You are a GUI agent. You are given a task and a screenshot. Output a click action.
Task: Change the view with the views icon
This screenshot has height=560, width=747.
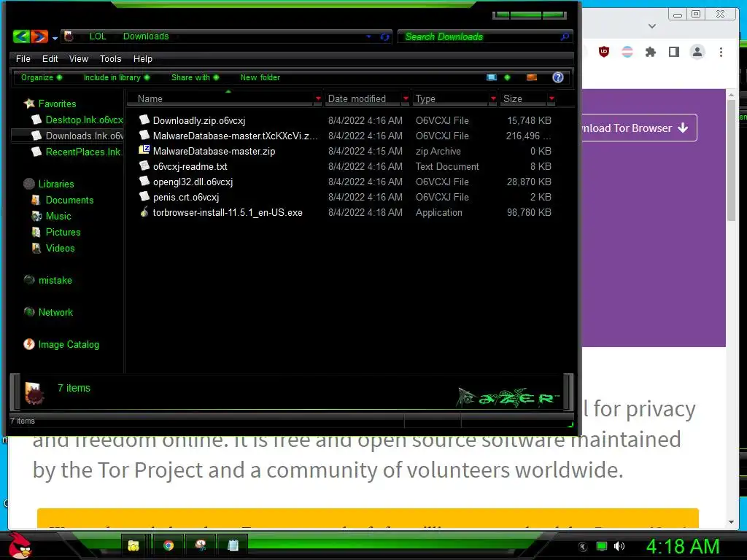pos(492,77)
